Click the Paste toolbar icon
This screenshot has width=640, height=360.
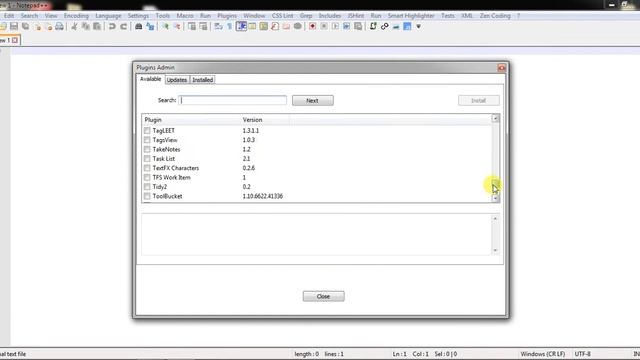point(97,27)
